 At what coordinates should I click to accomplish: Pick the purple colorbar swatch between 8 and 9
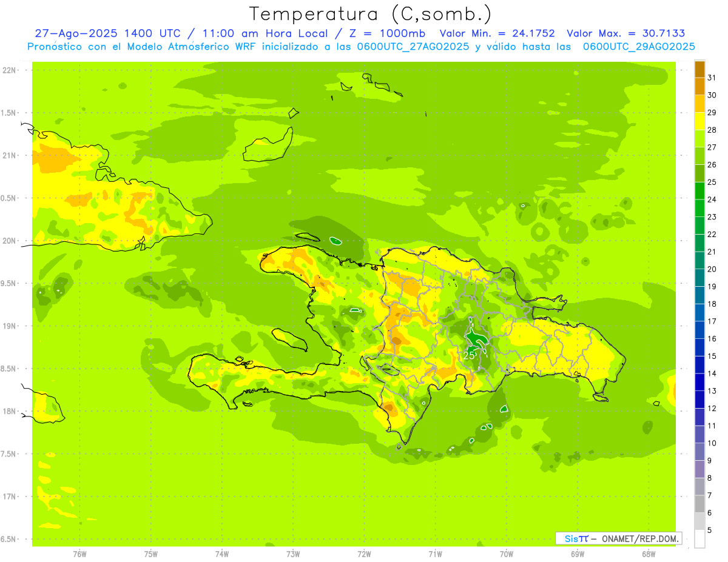point(699,469)
